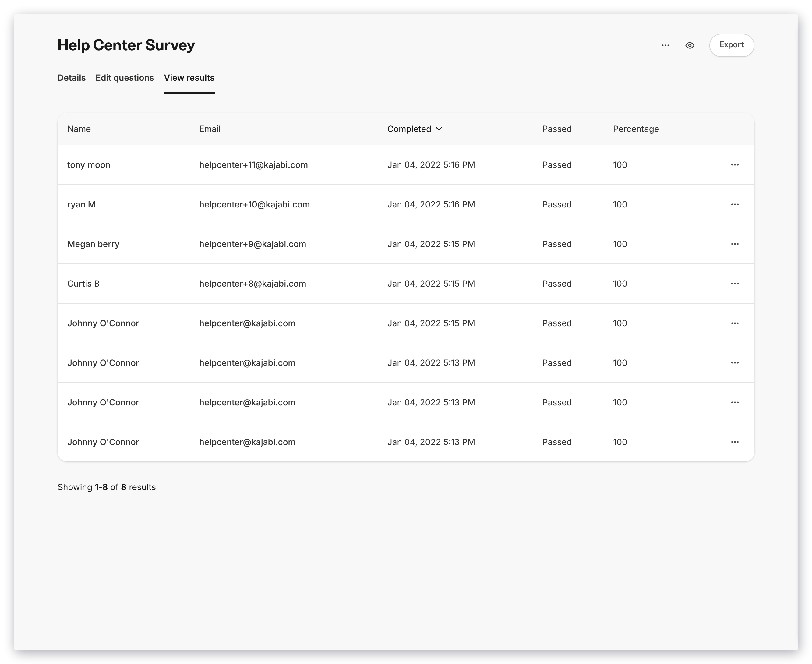Image resolution: width=812 pixels, height=664 pixels.
Task: Open row actions menu for Megan berry
Action: coord(734,244)
